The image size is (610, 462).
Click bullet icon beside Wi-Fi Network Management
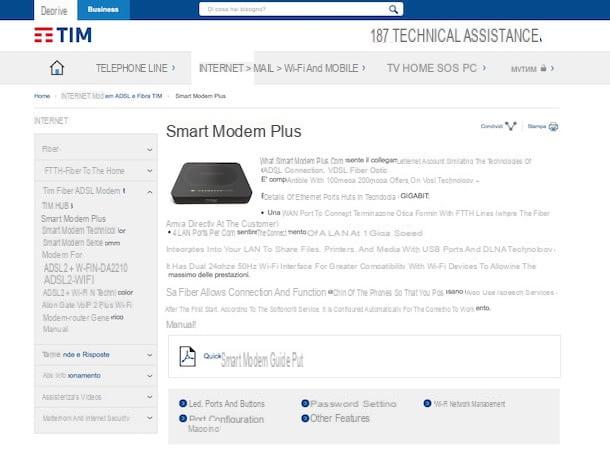[x=427, y=403]
